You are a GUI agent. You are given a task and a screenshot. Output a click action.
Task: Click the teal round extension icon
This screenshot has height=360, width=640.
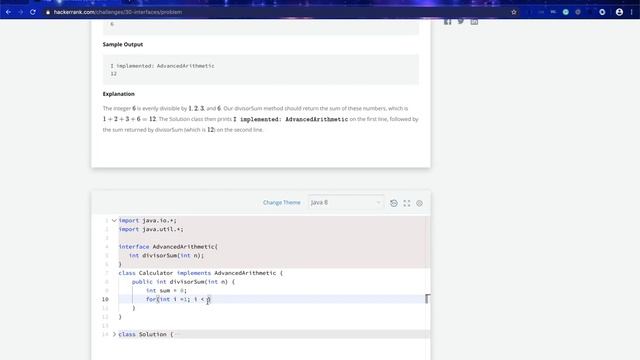tap(566, 12)
